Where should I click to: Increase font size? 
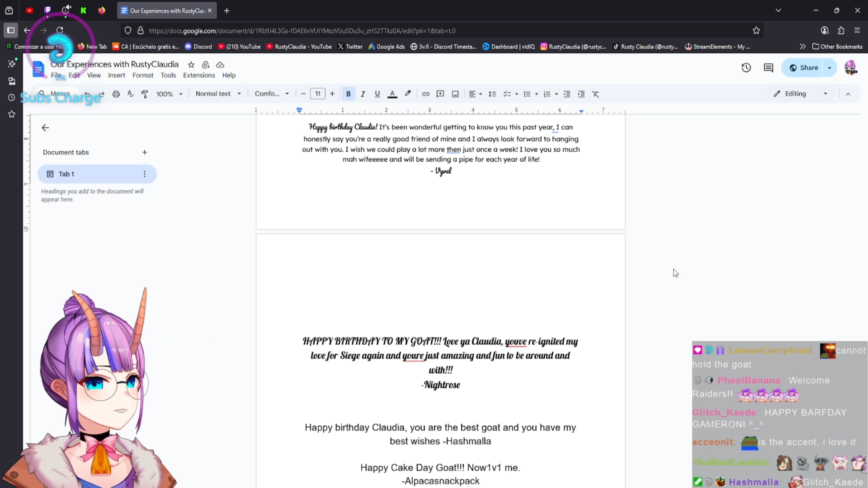tap(332, 94)
